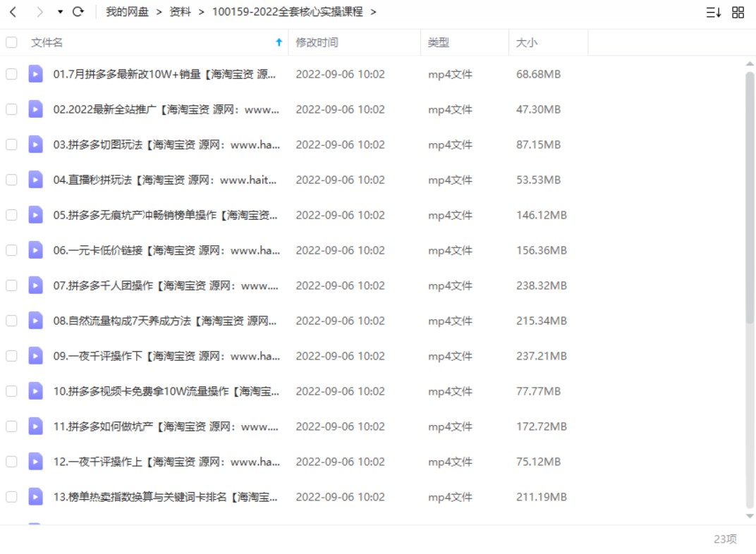This screenshot has width=756, height=554.
Task: Click the video icon of 10.拼多多视频卡免费拿10W流量操作
Action: click(x=36, y=391)
